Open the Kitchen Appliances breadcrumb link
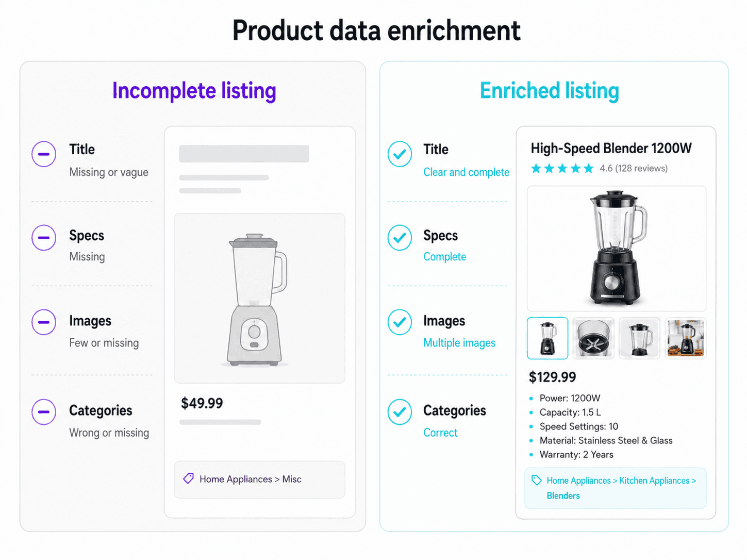Screen dimensions: 747x560 click(x=654, y=481)
